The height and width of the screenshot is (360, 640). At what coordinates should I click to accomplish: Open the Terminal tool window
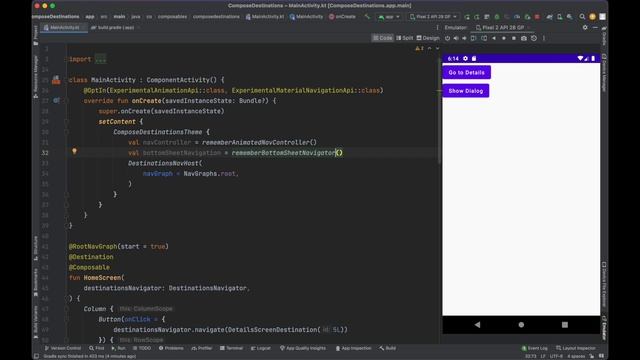231,348
